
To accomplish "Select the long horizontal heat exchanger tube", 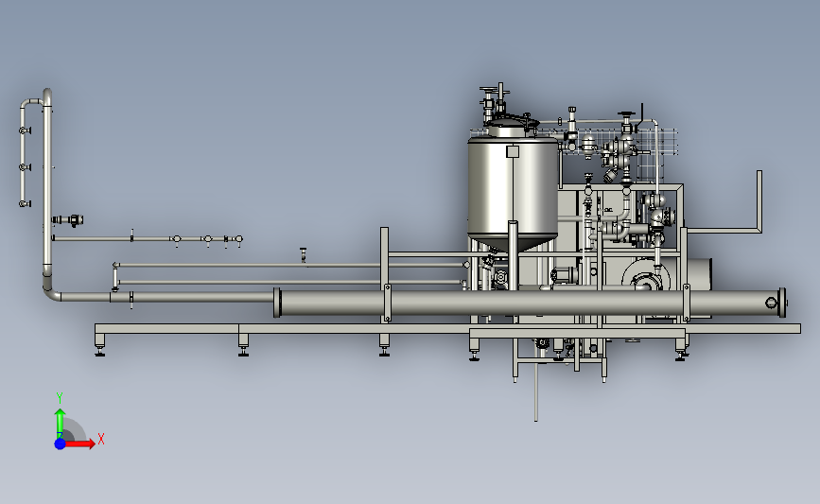I will pyautogui.click(x=530, y=303).
